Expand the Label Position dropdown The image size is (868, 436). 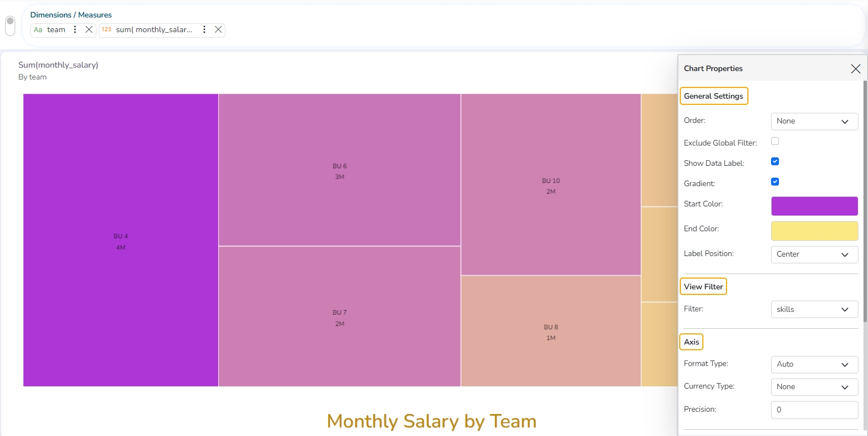click(x=814, y=254)
